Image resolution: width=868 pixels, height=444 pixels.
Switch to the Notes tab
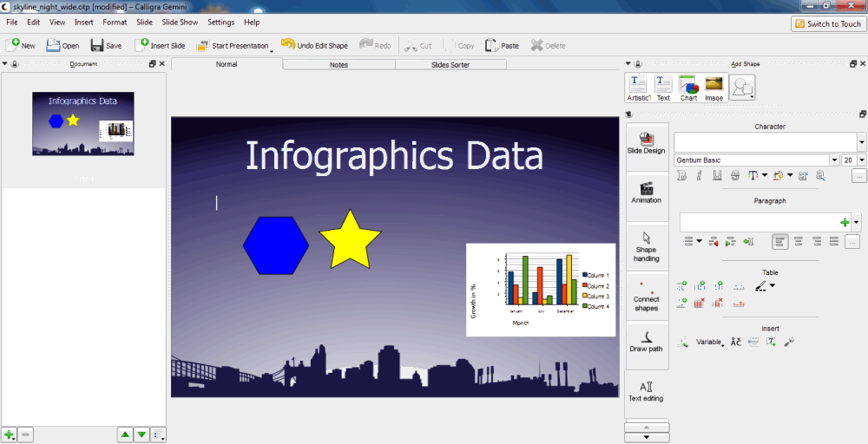tap(339, 65)
